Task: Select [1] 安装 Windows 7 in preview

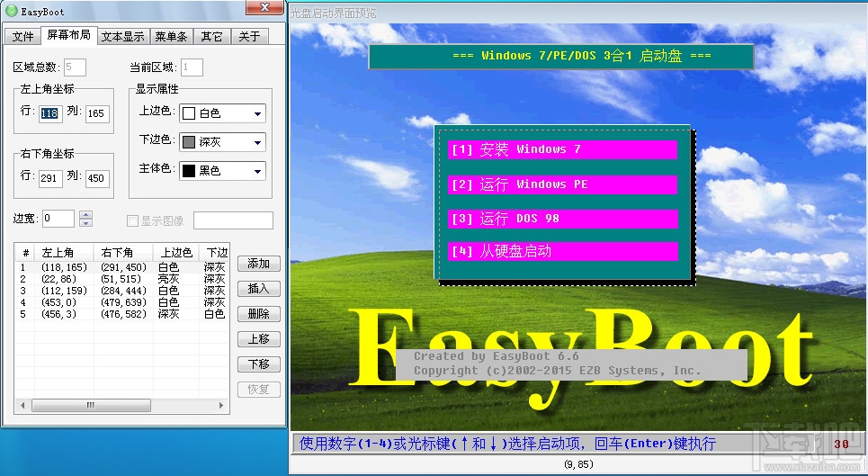Action: [x=562, y=149]
